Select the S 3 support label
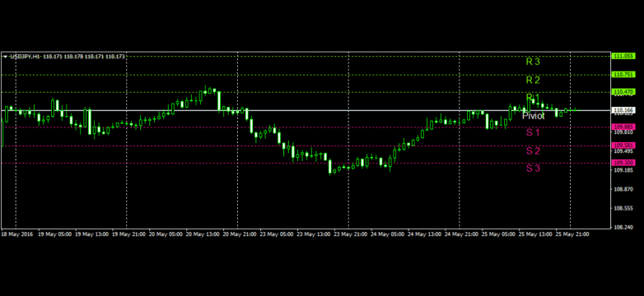 (x=533, y=168)
